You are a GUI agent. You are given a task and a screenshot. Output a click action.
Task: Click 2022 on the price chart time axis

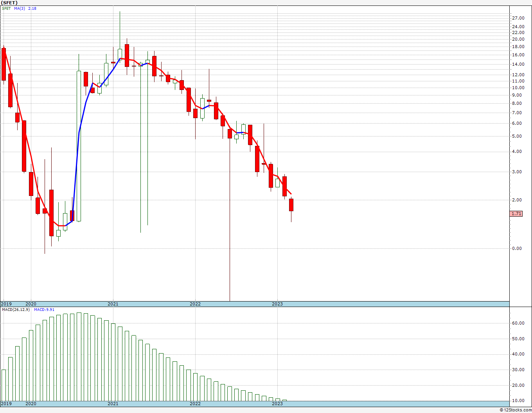pos(195,304)
